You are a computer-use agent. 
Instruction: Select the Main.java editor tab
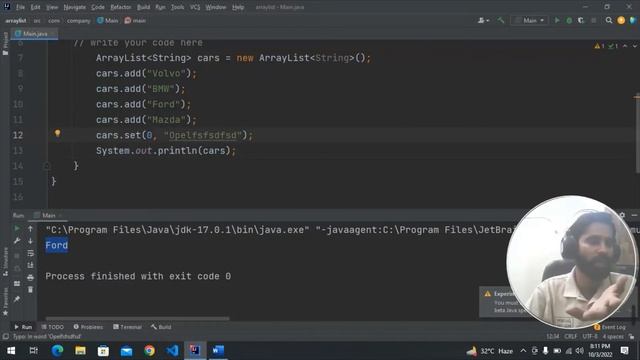tap(35, 34)
